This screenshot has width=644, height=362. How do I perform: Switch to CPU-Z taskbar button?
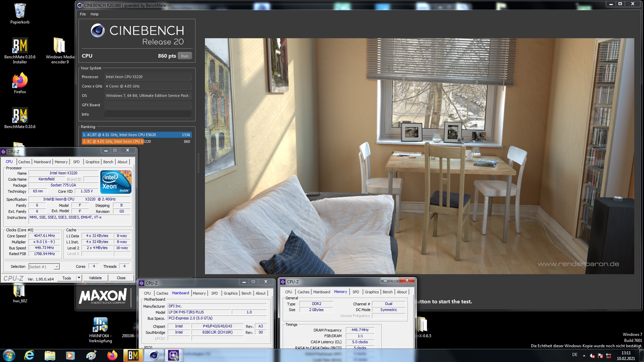tap(173, 355)
